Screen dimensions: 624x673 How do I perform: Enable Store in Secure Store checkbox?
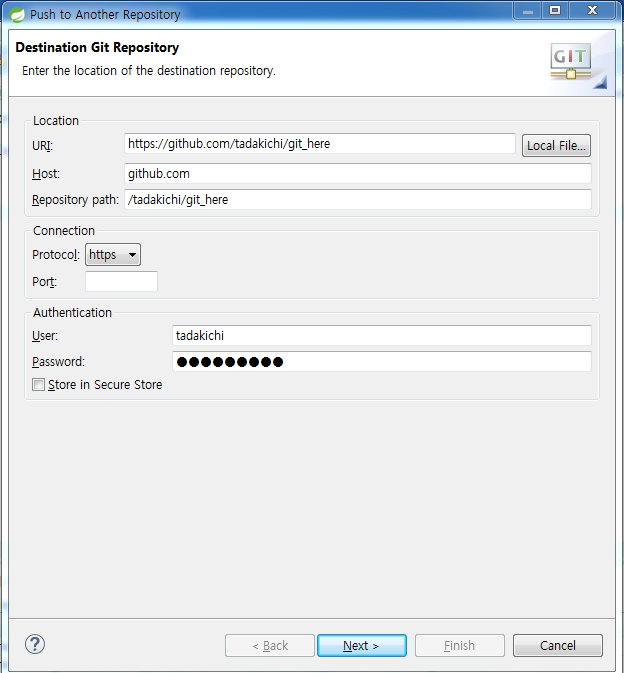pos(38,385)
